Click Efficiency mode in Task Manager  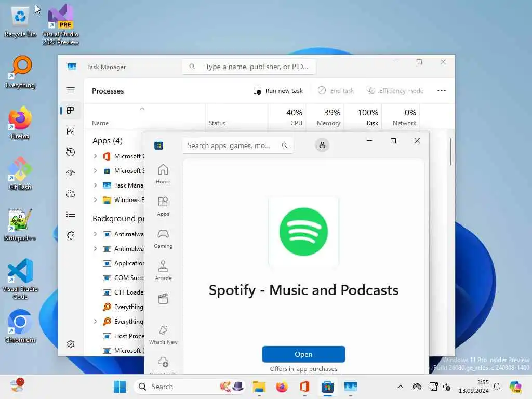pos(395,90)
